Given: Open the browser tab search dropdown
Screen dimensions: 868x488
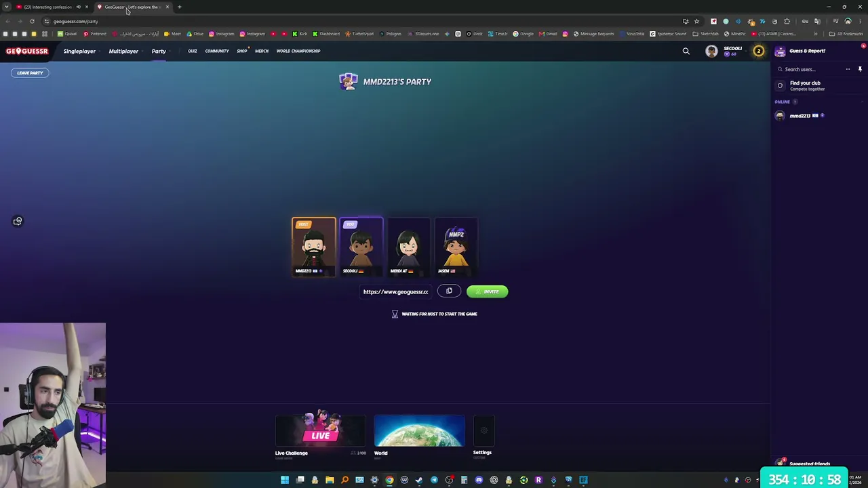Looking at the screenshot, I should pos(6,7).
